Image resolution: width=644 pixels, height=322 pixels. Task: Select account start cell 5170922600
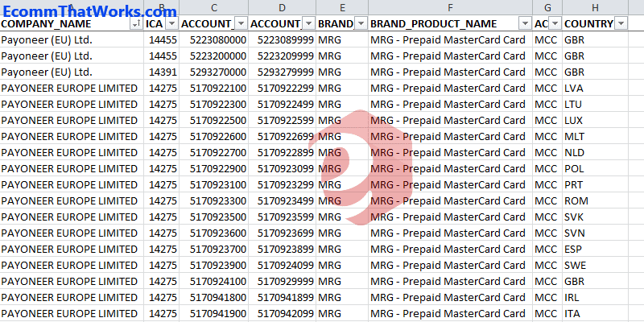(214, 136)
